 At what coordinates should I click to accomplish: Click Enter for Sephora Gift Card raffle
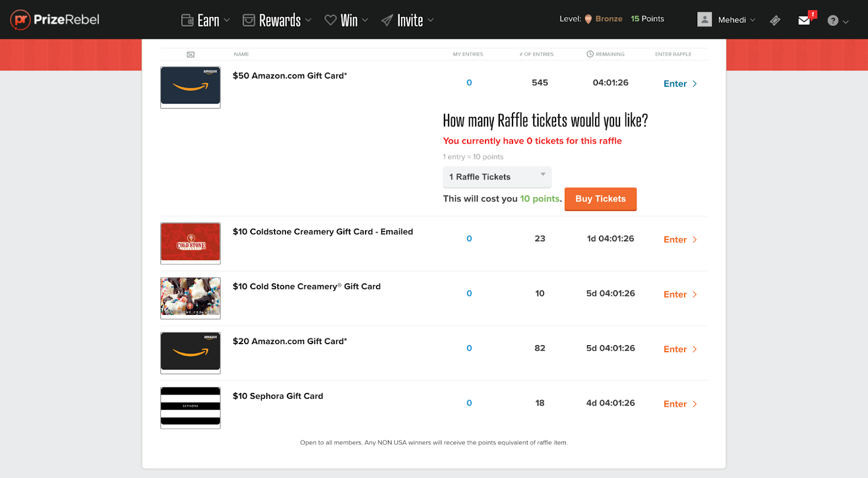[680, 404]
